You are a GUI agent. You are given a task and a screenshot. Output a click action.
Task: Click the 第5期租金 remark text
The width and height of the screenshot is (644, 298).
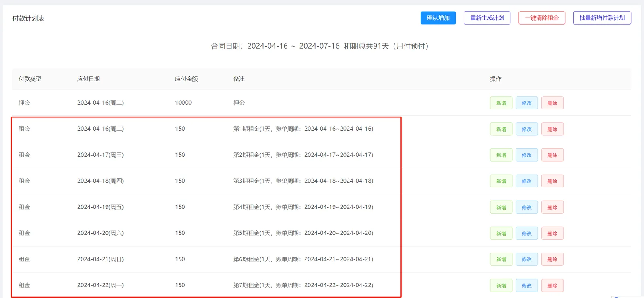(303, 233)
